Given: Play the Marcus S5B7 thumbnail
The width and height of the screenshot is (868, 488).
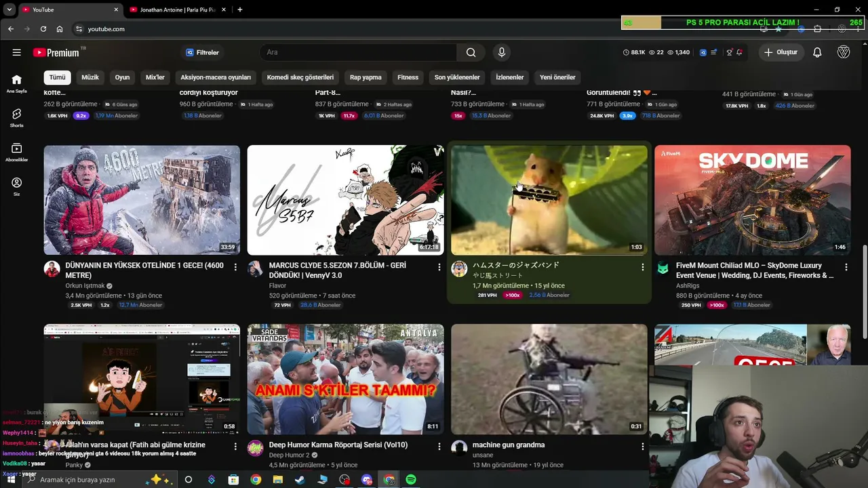Looking at the screenshot, I should click(x=346, y=200).
